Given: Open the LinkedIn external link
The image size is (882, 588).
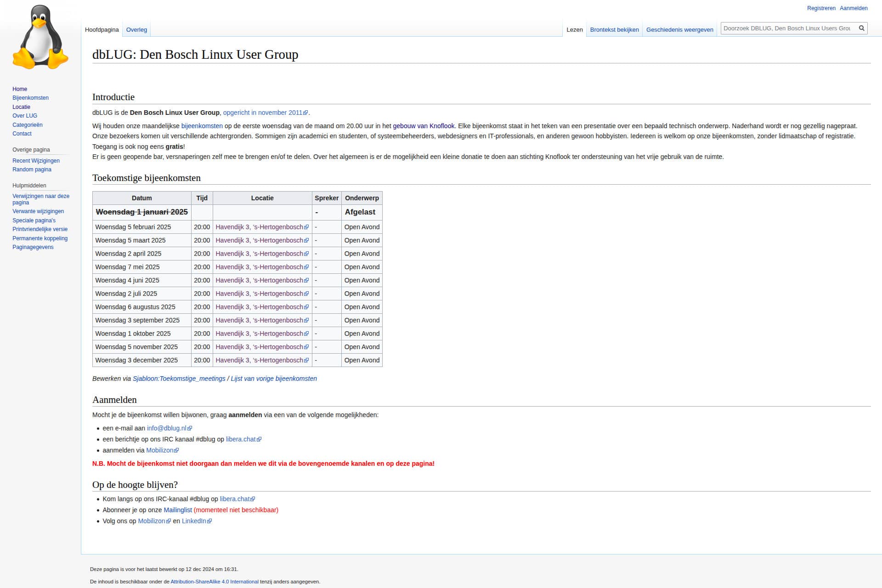Looking at the screenshot, I should point(194,521).
